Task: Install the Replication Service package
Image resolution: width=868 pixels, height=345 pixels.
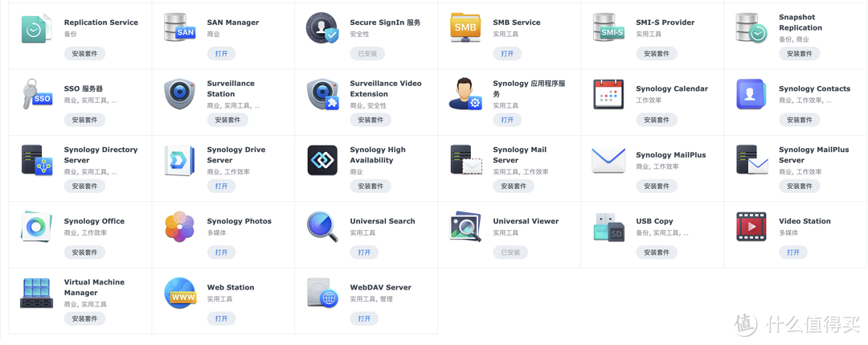Action: (x=84, y=54)
